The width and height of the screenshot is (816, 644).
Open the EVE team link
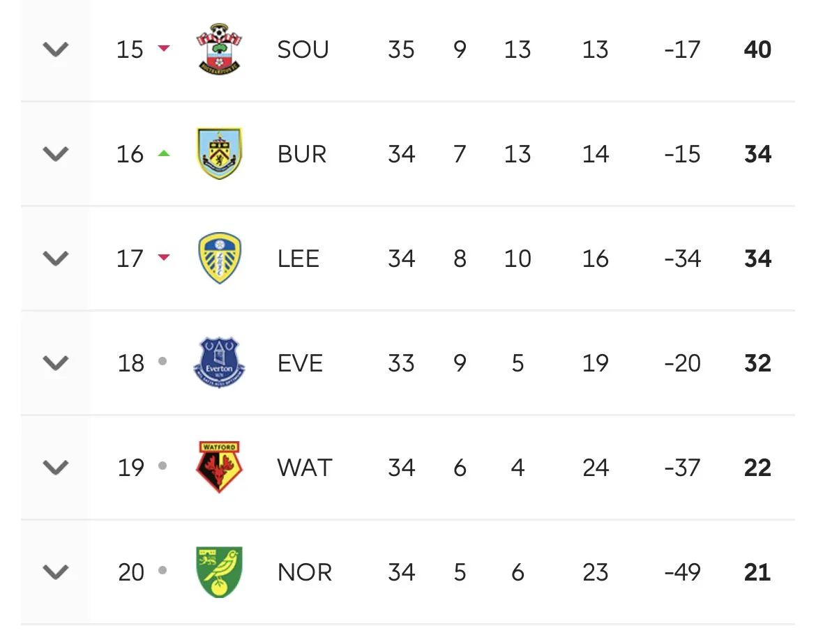tap(300, 363)
